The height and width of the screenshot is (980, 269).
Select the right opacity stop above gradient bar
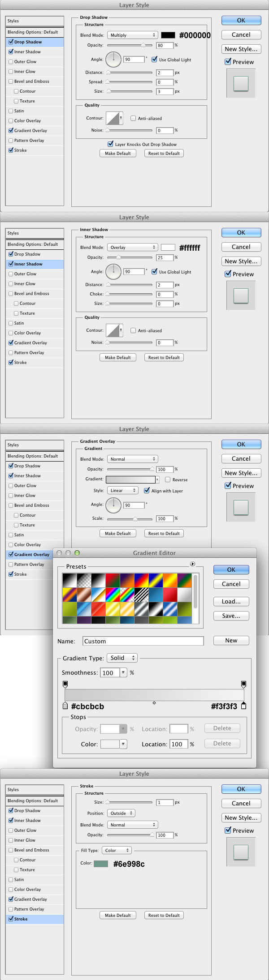coord(243,684)
